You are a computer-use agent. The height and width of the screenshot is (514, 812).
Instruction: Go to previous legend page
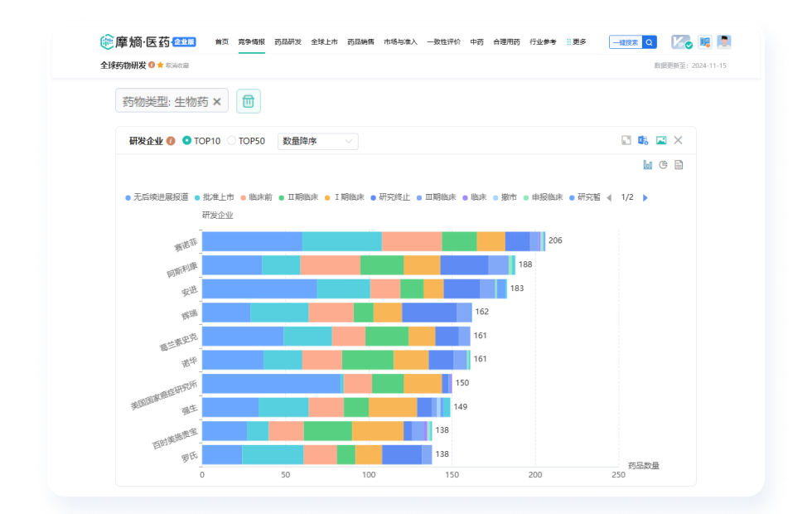[x=610, y=197]
